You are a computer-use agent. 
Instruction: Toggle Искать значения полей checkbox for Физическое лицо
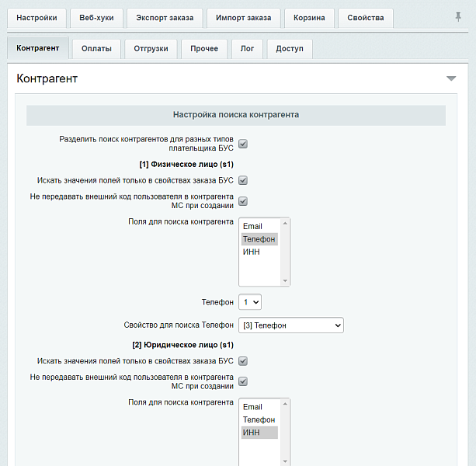pos(243,180)
